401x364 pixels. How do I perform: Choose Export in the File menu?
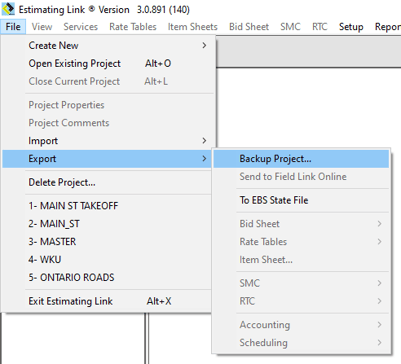[108, 159]
